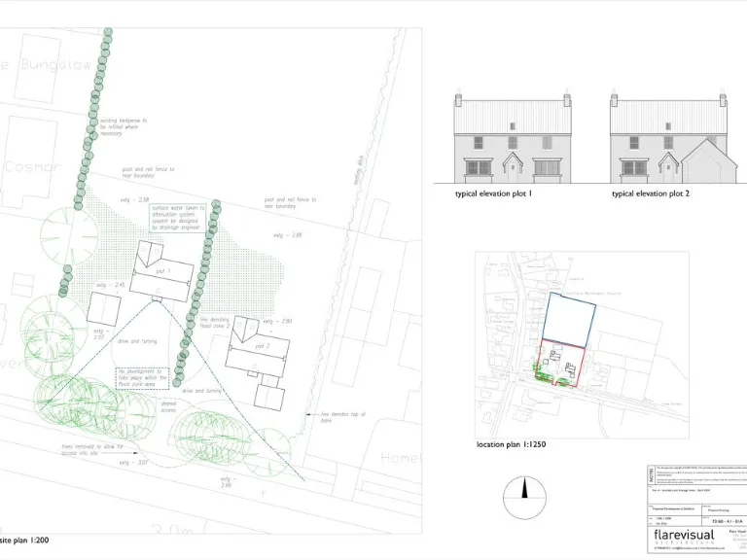The height and width of the screenshot is (560, 747).
Task: Click the blue outlined field on location plan
Action: (x=569, y=318)
